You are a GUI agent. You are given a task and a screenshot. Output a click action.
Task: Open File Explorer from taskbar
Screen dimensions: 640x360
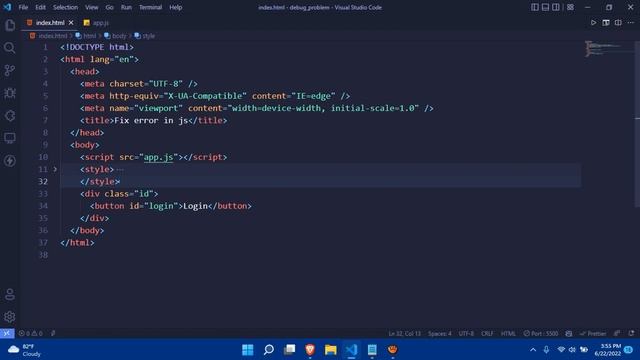click(331, 350)
